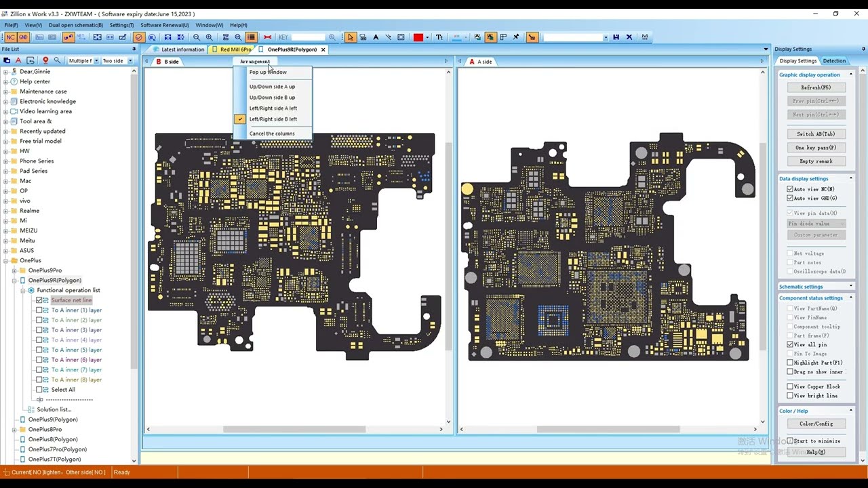Click the A side horizontal scrollbar
The height and width of the screenshot is (488, 868).
tap(608, 429)
